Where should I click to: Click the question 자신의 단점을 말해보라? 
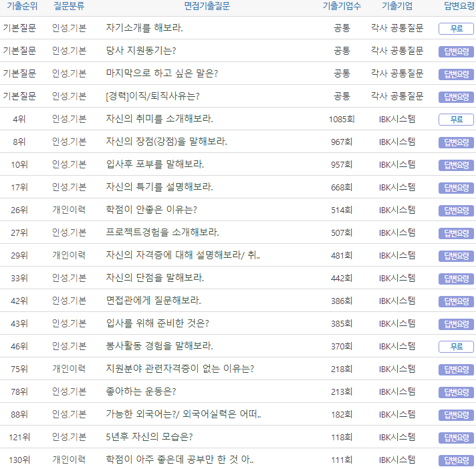pyautogui.click(x=155, y=278)
